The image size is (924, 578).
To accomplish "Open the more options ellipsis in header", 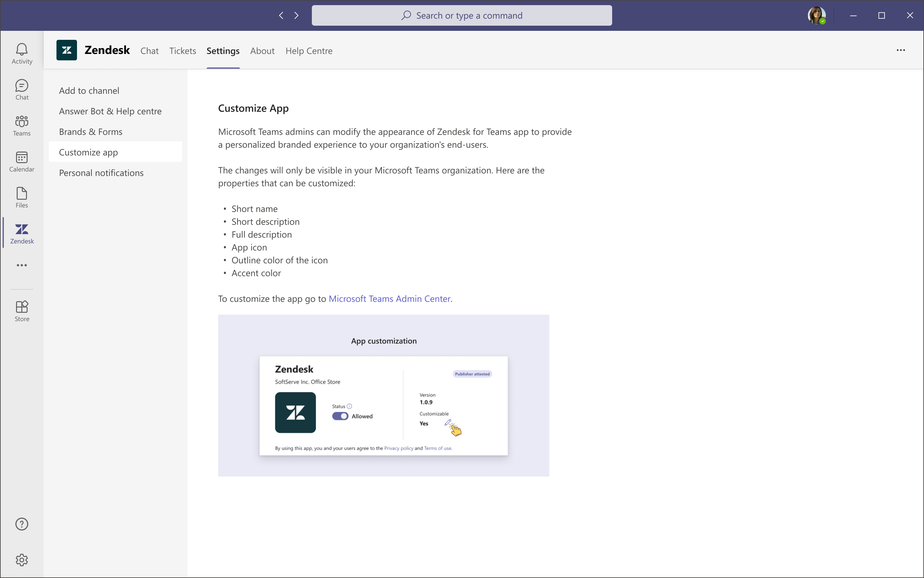I will (x=901, y=50).
